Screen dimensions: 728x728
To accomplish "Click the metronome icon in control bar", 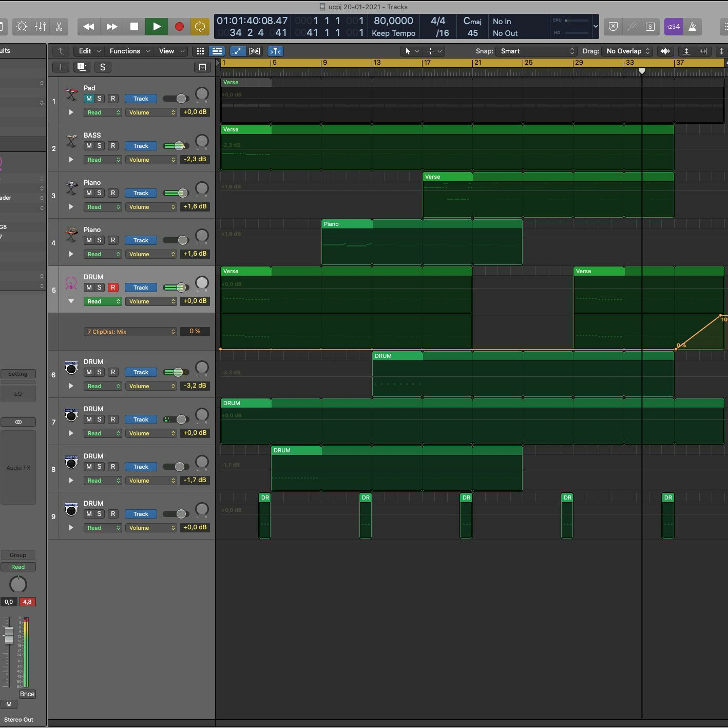I will point(692,27).
